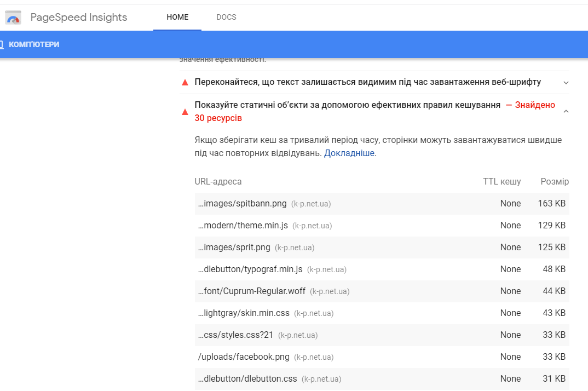Click the computer device icon in blue bar
This screenshot has width=588, height=391.
tap(2, 44)
